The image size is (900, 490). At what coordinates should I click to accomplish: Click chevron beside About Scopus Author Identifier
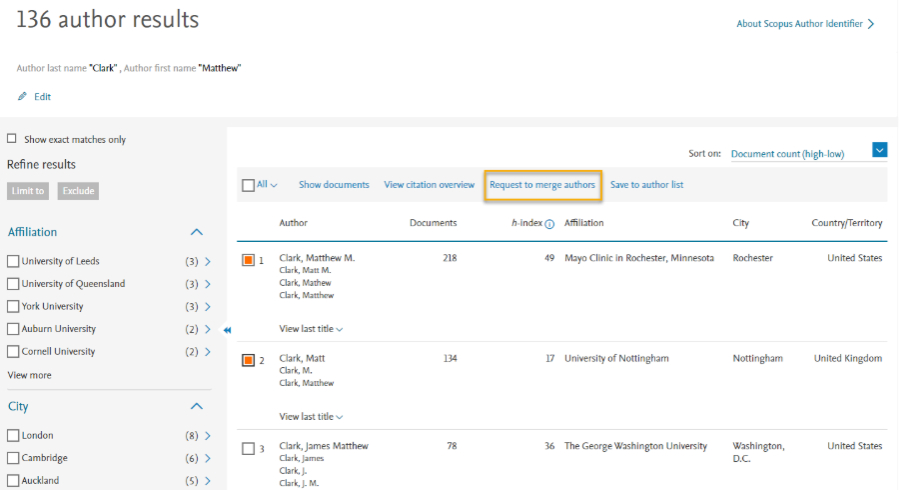click(x=871, y=24)
